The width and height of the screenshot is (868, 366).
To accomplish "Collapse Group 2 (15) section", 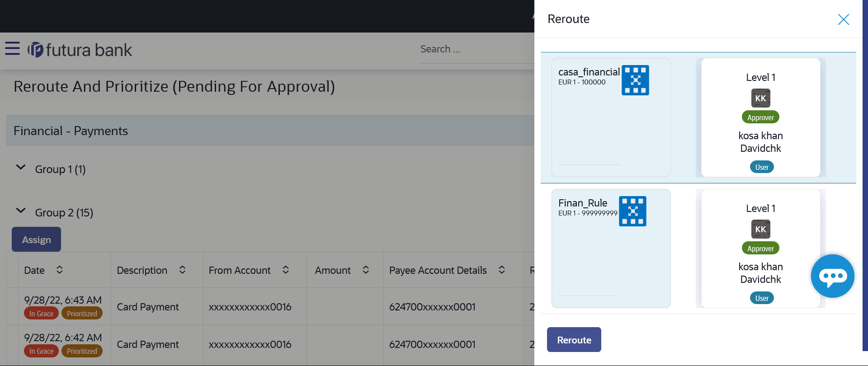I will coord(21,211).
